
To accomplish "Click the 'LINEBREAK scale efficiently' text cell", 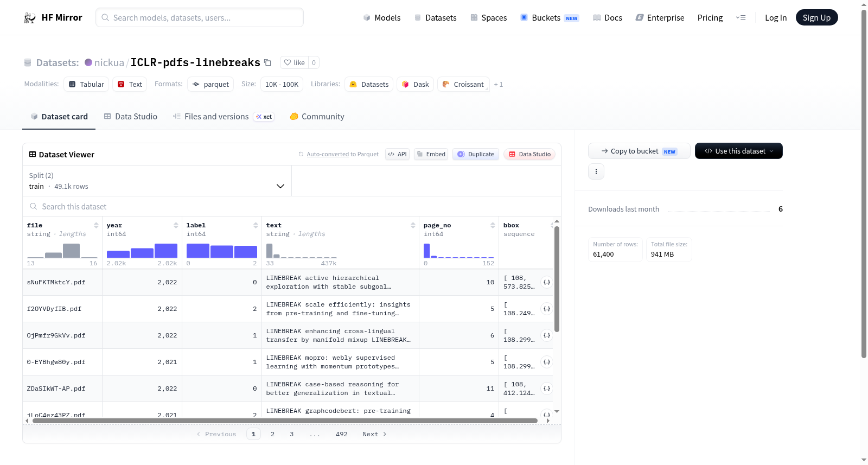I will tap(340, 309).
